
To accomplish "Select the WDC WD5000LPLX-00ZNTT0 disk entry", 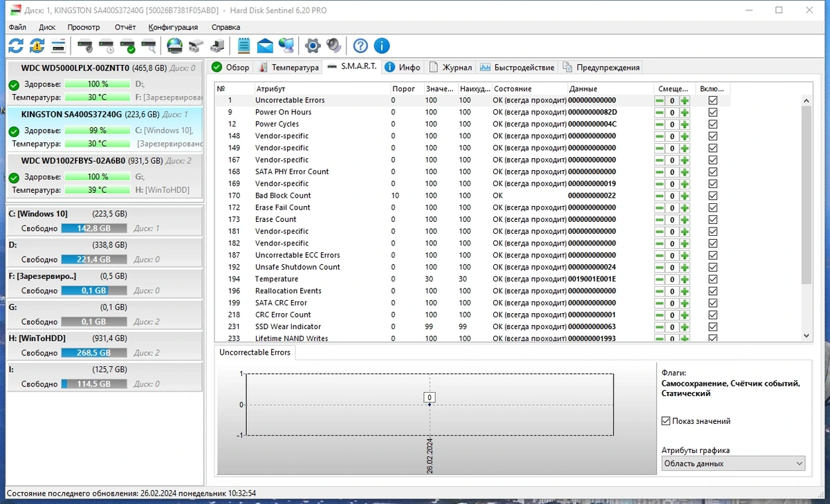I will pos(105,84).
